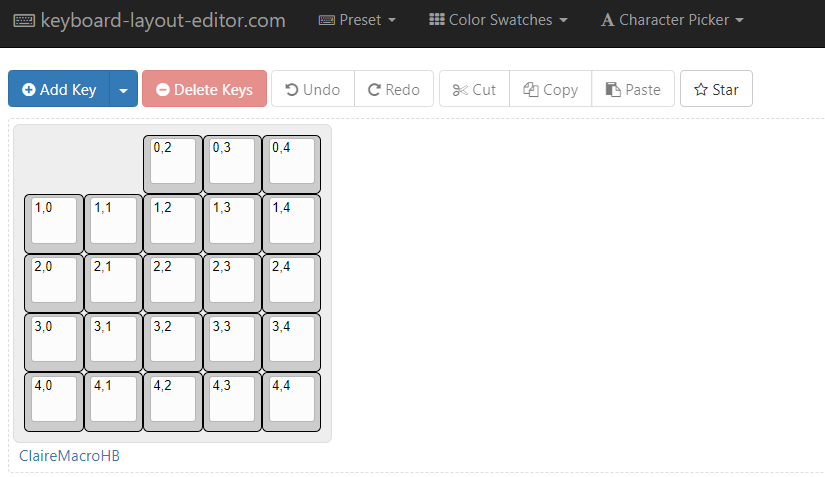Open the Color Swatches dropdown menu
825x477 pixels.
498,20
